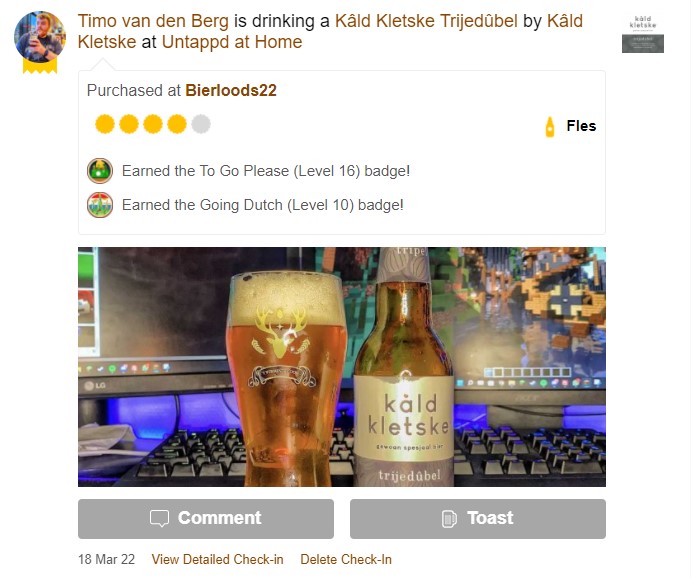The height and width of the screenshot is (578, 691).
Task: Click the Going Dutch badge icon
Action: [x=100, y=205]
